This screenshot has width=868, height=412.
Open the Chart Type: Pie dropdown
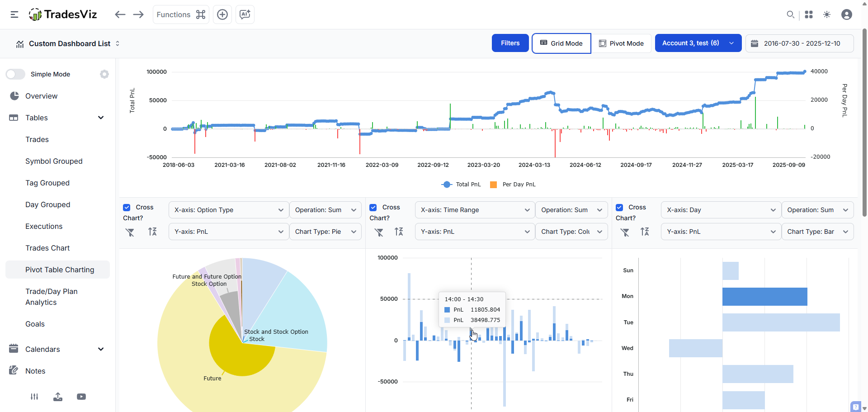325,232
